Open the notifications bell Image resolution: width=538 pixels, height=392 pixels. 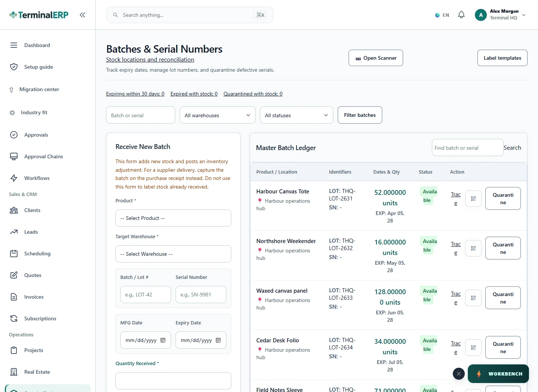(x=461, y=15)
